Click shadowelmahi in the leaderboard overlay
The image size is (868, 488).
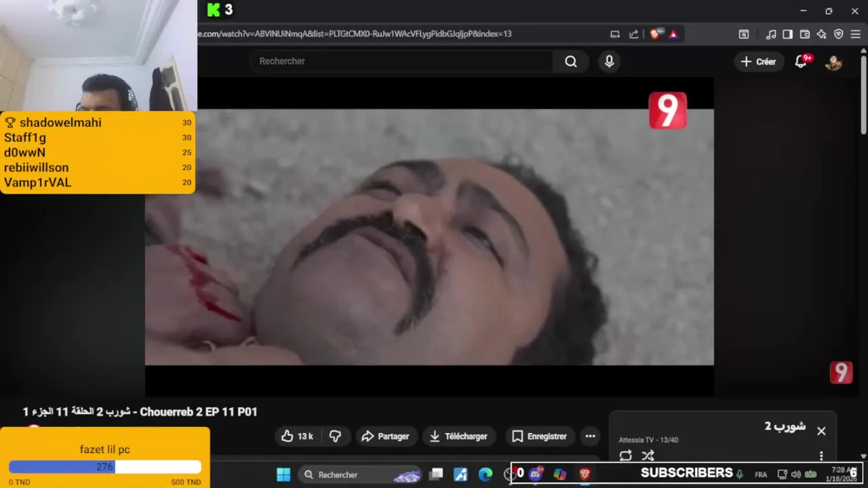60,123
